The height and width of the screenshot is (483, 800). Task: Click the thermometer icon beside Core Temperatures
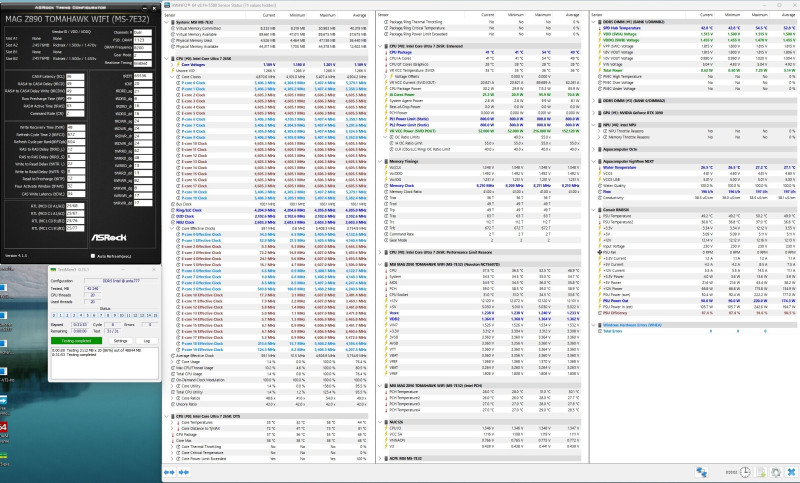pos(178,422)
